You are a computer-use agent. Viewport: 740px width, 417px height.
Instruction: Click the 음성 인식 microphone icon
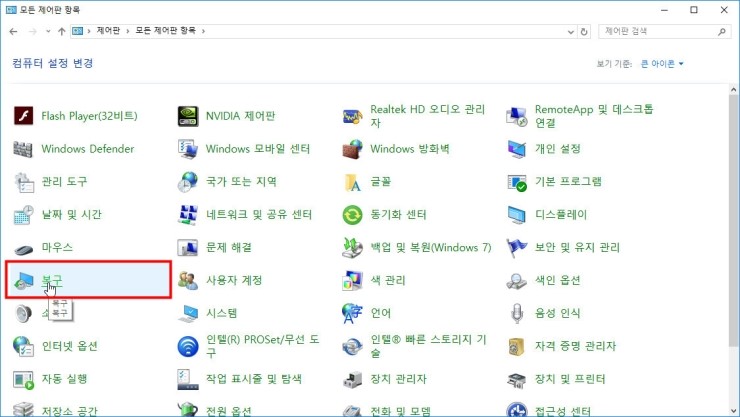pos(516,314)
